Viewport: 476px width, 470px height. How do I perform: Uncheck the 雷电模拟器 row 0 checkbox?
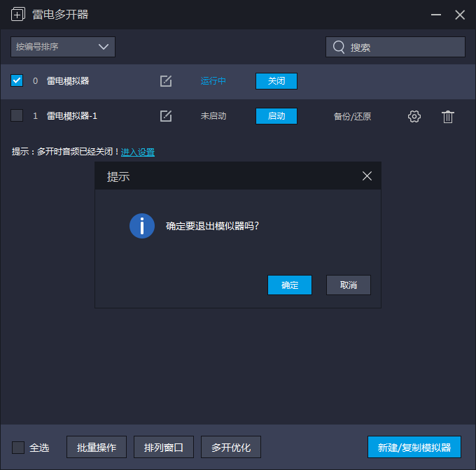[17, 80]
